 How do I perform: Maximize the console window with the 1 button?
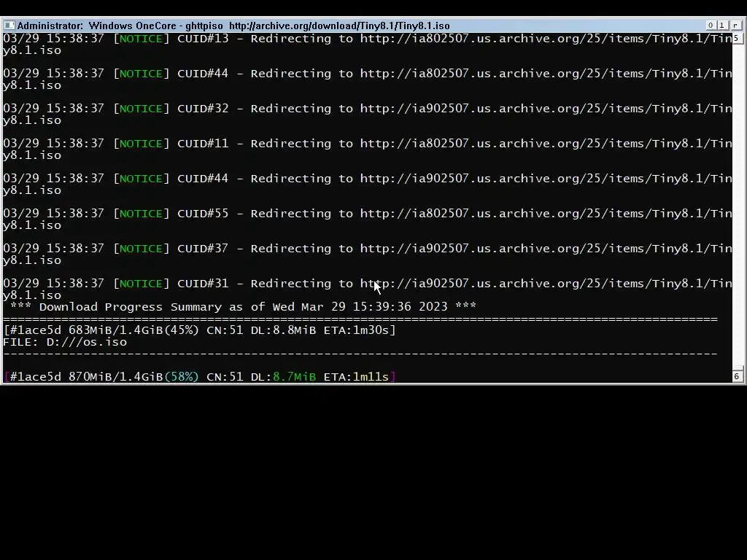pos(722,26)
